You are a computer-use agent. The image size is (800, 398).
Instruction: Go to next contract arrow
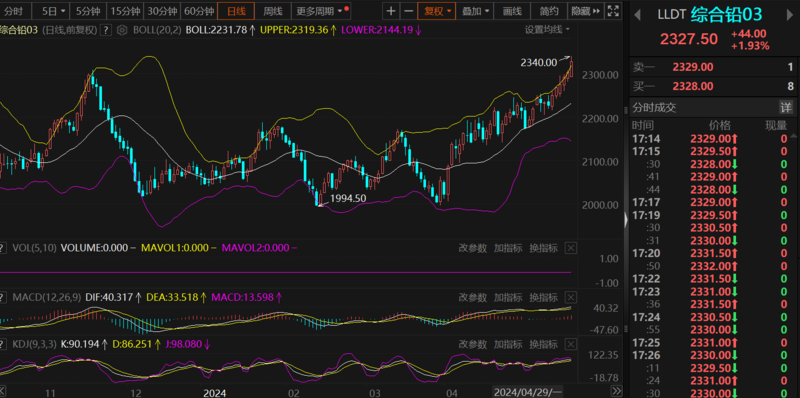point(791,15)
